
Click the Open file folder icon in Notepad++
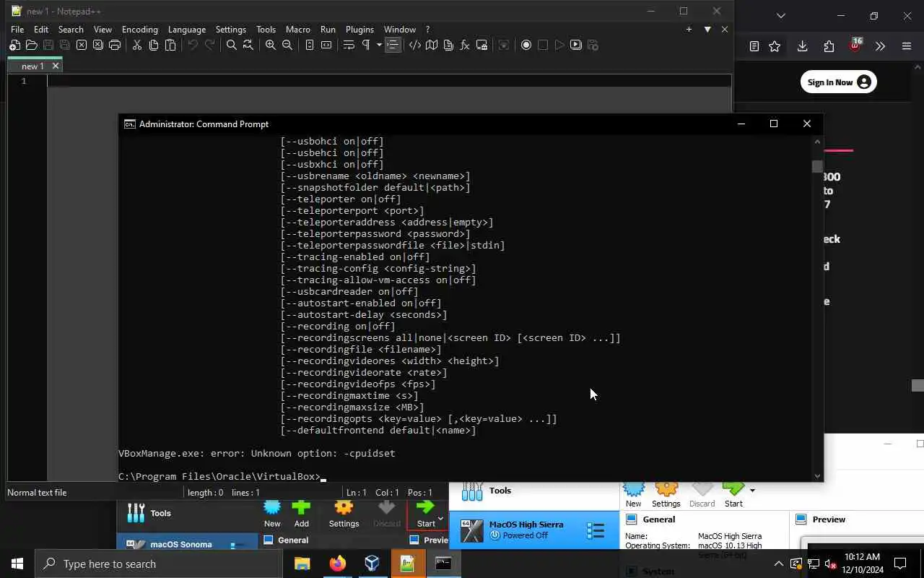(31, 45)
